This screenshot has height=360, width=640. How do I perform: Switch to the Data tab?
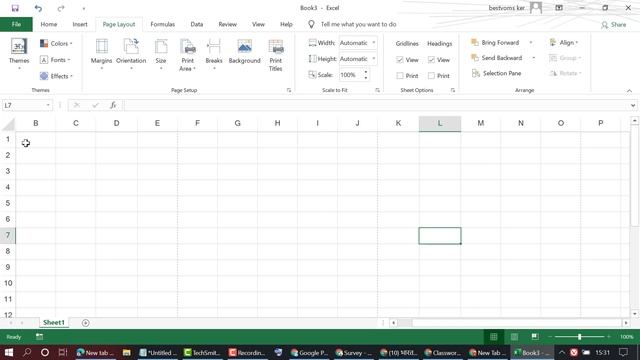click(x=197, y=24)
